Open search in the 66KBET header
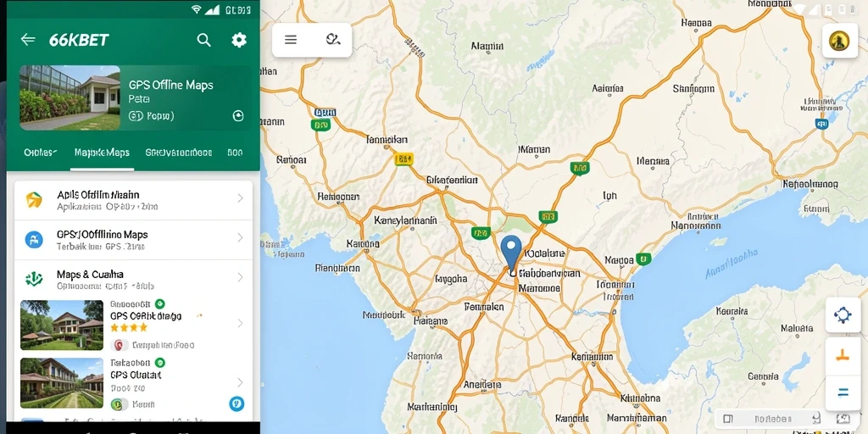868x434 pixels. coord(203,40)
